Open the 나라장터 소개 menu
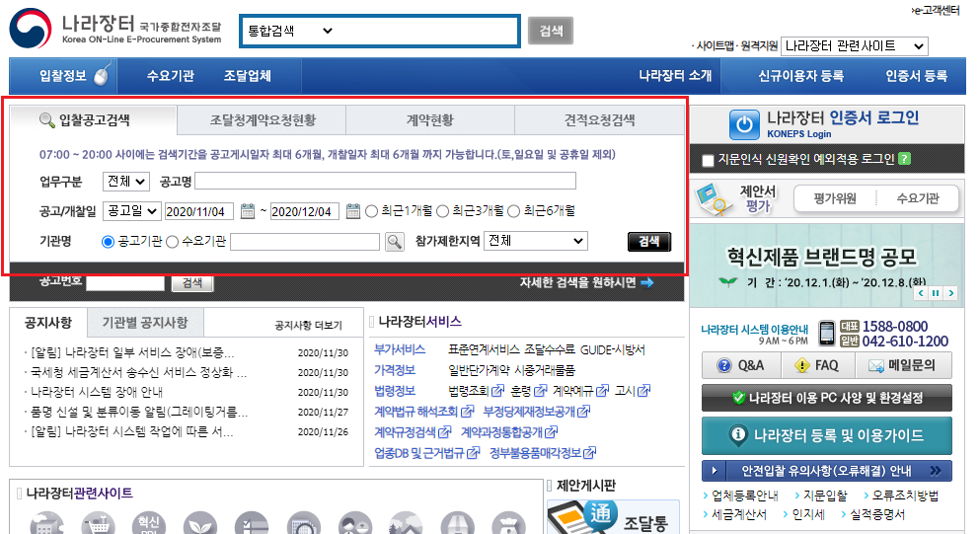The width and height of the screenshot is (980, 534). point(675,76)
